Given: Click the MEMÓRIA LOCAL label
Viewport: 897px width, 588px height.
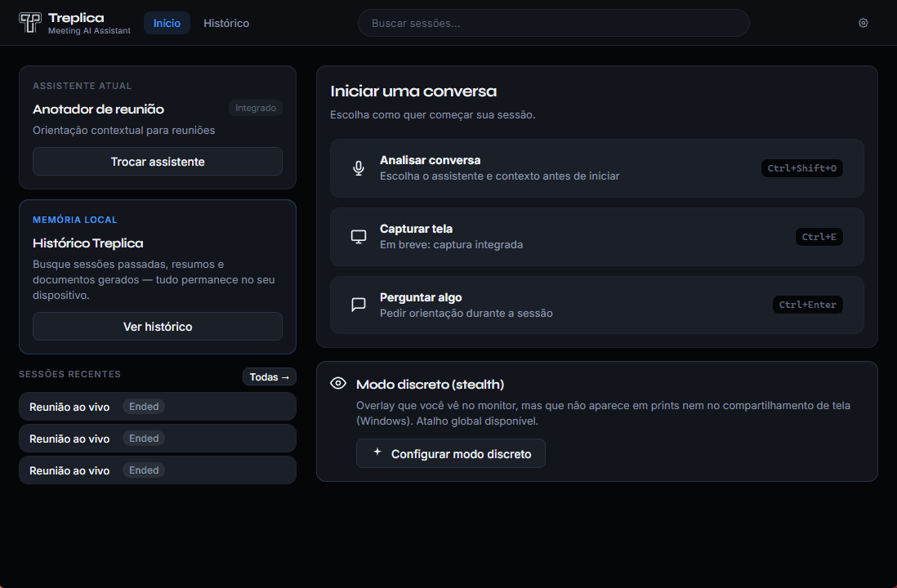Looking at the screenshot, I should pyautogui.click(x=75, y=220).
